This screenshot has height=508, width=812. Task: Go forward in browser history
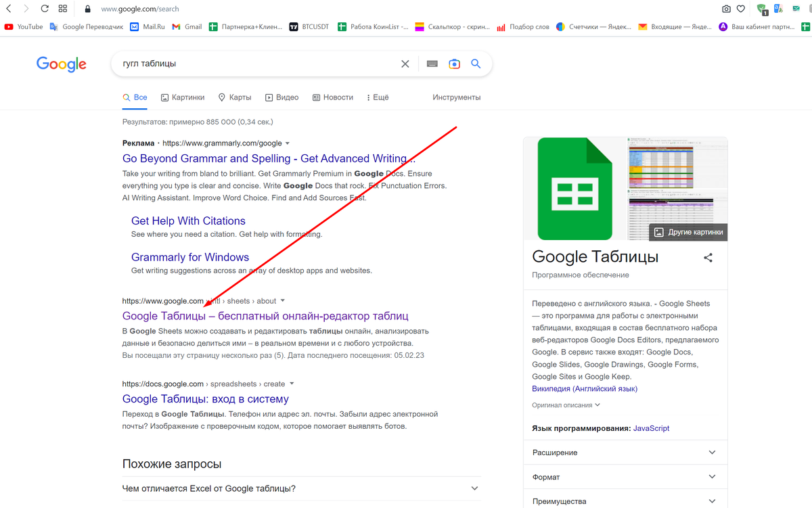[x=26, y=9]
